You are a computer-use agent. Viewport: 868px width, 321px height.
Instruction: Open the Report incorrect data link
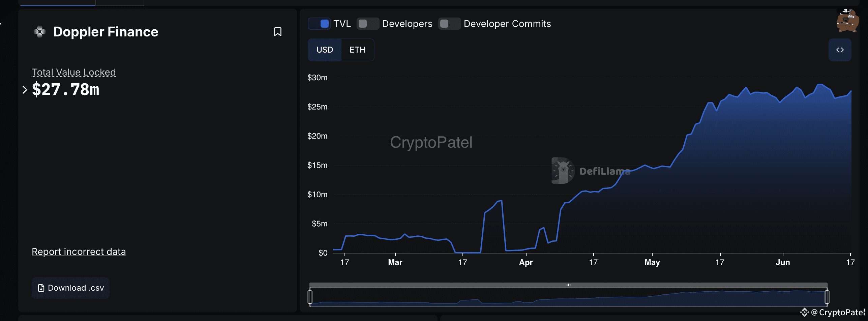tap(79, 252)
